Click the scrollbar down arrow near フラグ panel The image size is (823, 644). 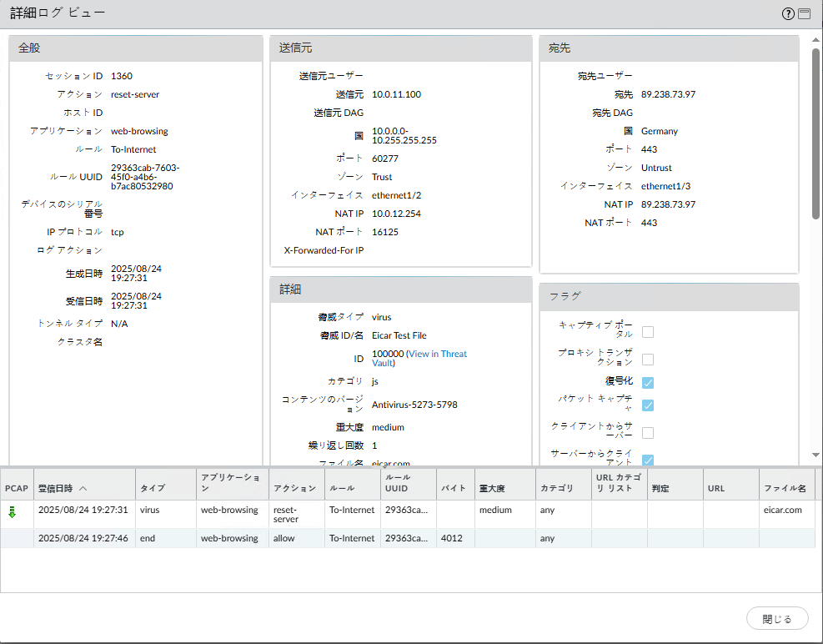pos(815,455)
